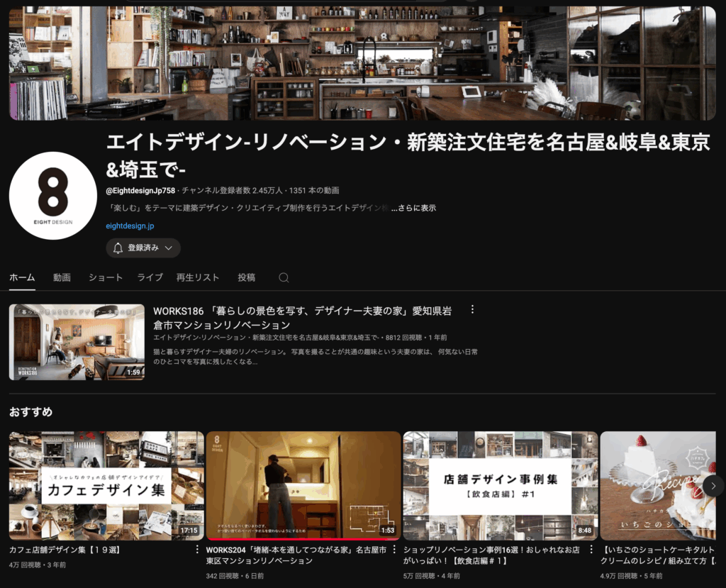Open options for ショップリノベーション事例16選 video
Screen dimensions: 726x588
(591, 550)
